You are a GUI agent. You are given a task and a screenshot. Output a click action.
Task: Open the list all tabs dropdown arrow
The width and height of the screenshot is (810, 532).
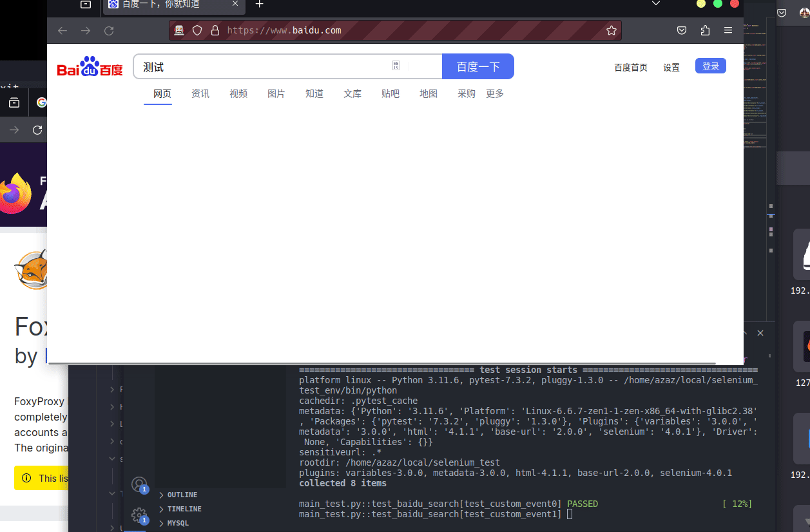point(656,4)
